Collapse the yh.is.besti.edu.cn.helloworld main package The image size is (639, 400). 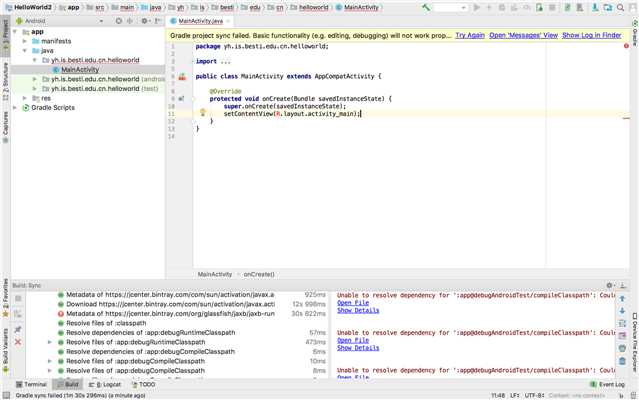click(35, 60)
